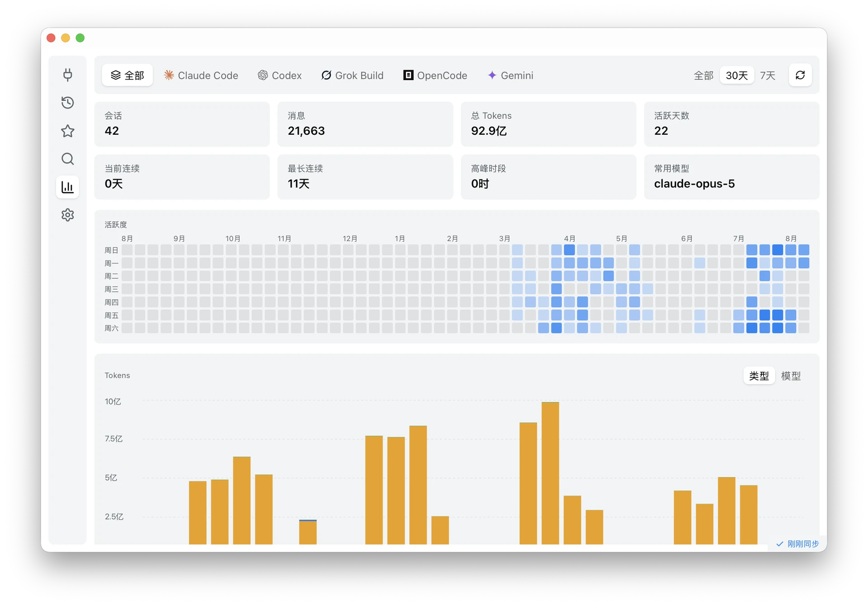Set time range to 7天
868x606 pixels.
(768, 75)
